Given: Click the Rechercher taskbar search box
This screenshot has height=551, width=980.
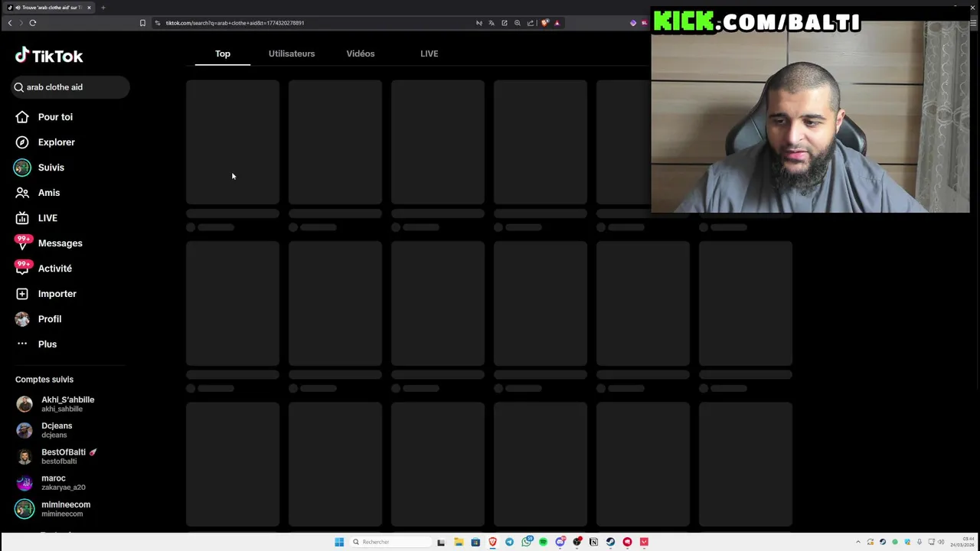Looking at the screenshot, I should click(390, 542).
